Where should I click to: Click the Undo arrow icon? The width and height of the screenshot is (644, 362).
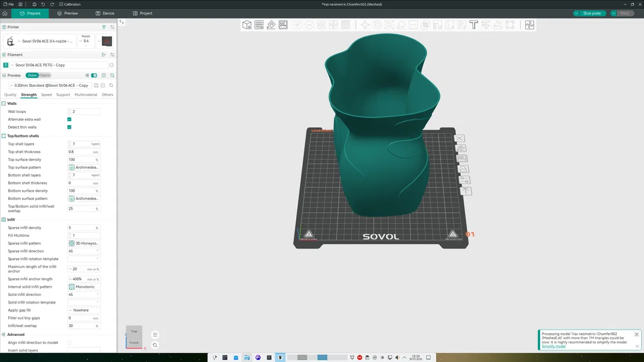tap(43, 4)
